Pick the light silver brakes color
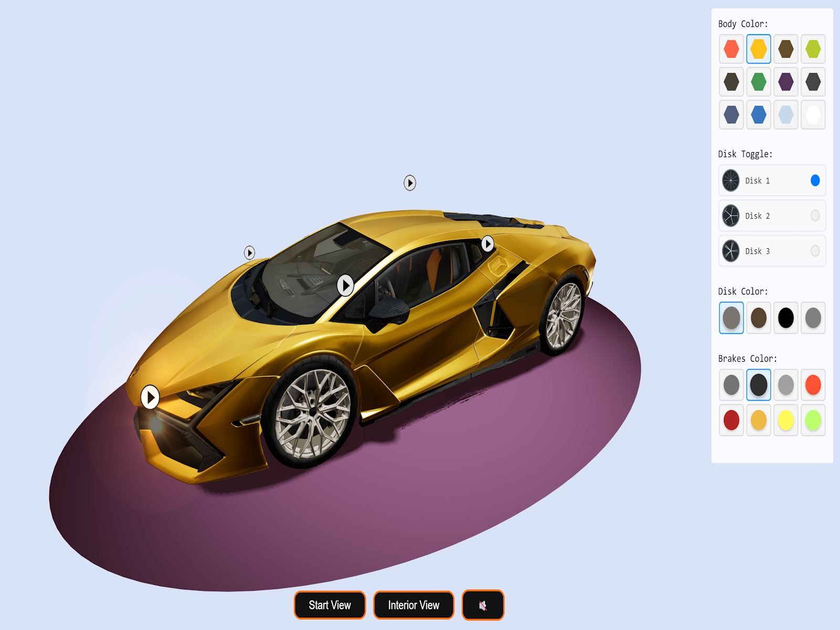Screen dimensions: 840x630 coord(786,385)
